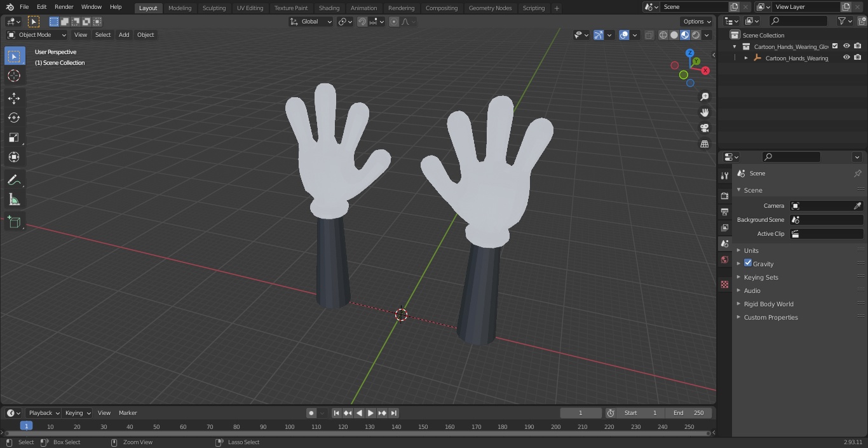Pin the Scene properties panel

[857, 173]
